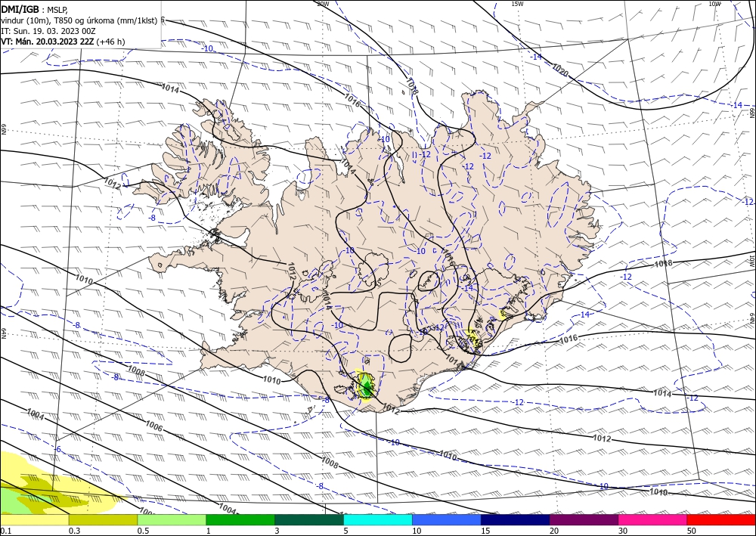This screenshot has width=756, height=536.
Task: Click the green precipitation patch over southern Iceland
Action: pyautogui.click(x=367, y=386)
